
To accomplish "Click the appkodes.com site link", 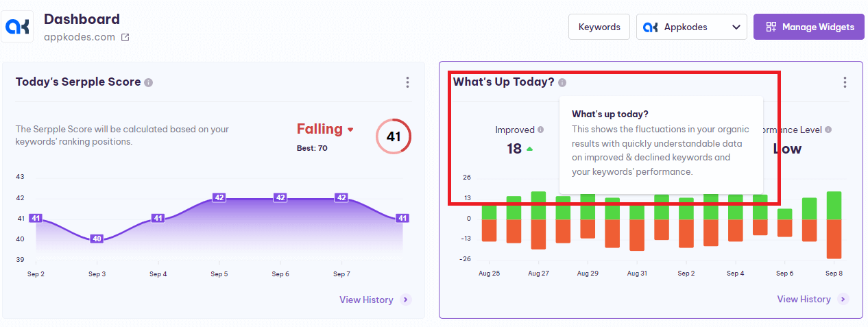I will coord(80,37).
